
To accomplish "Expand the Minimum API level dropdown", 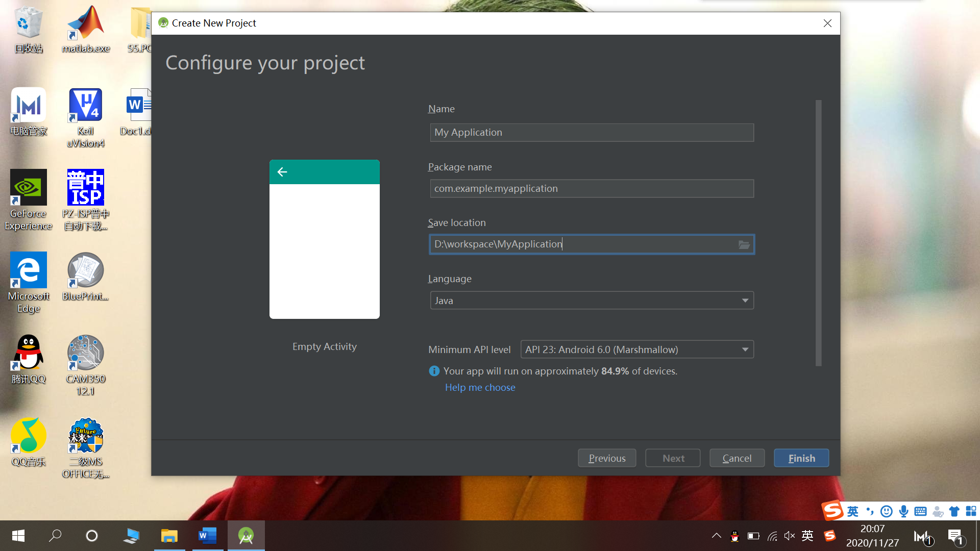I will point(636,349).
